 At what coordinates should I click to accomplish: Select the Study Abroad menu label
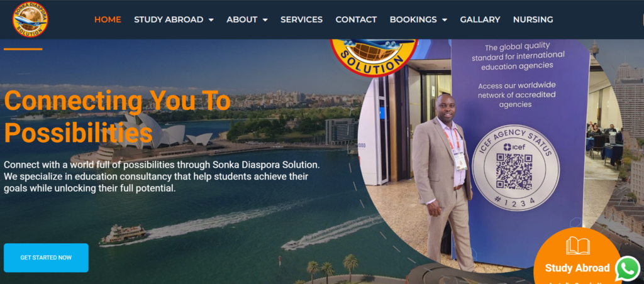tap(169, 19)
